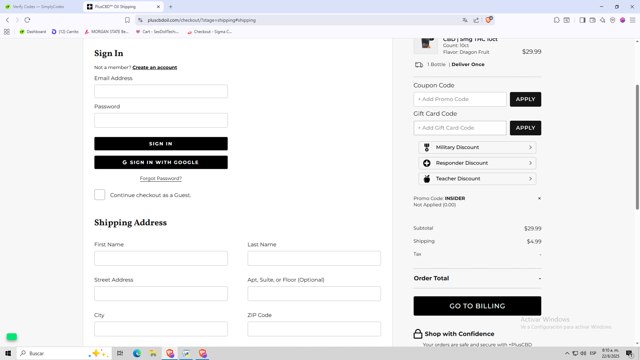Click the Windows Buscar search box
This screenshot has width=640, height=360.
pyautogui.click(x=63, y=353)
